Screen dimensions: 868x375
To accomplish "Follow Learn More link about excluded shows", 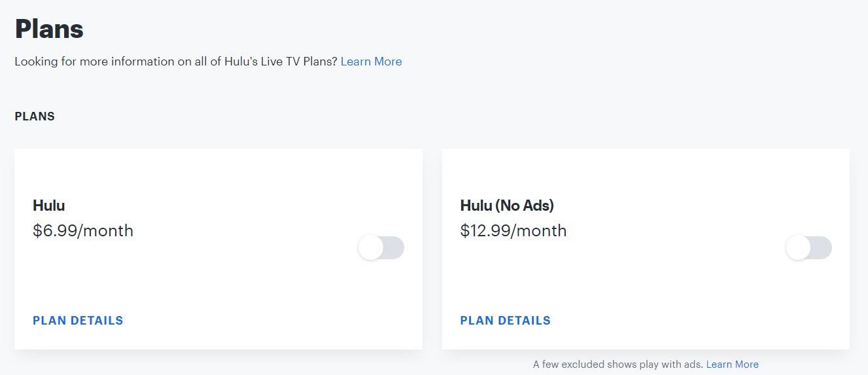I will pos(732,365).
